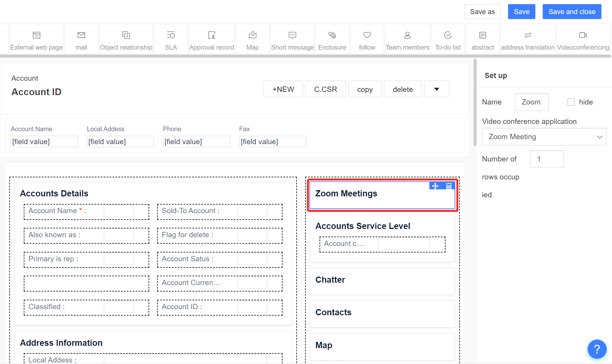612x364 pixels.
Task: Select the Primary is rep field row
Action: (86, 260)
